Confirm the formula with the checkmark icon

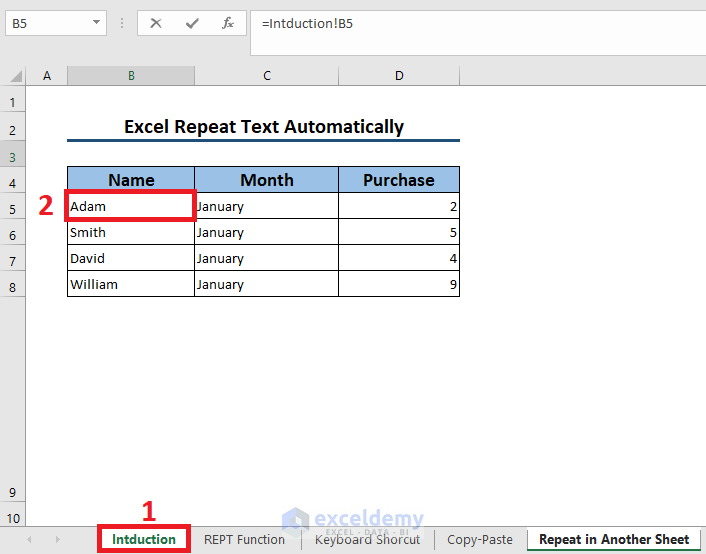(192, 23)
